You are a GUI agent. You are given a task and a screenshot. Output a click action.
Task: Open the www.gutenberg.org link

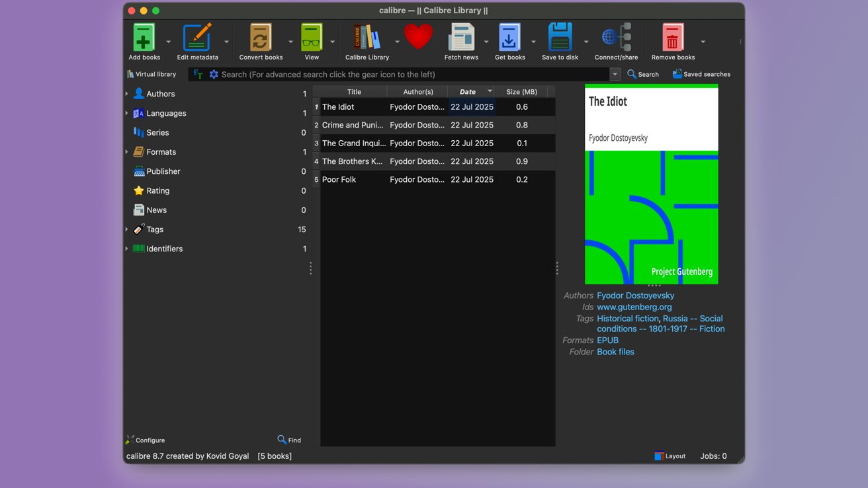coord(634,307)
